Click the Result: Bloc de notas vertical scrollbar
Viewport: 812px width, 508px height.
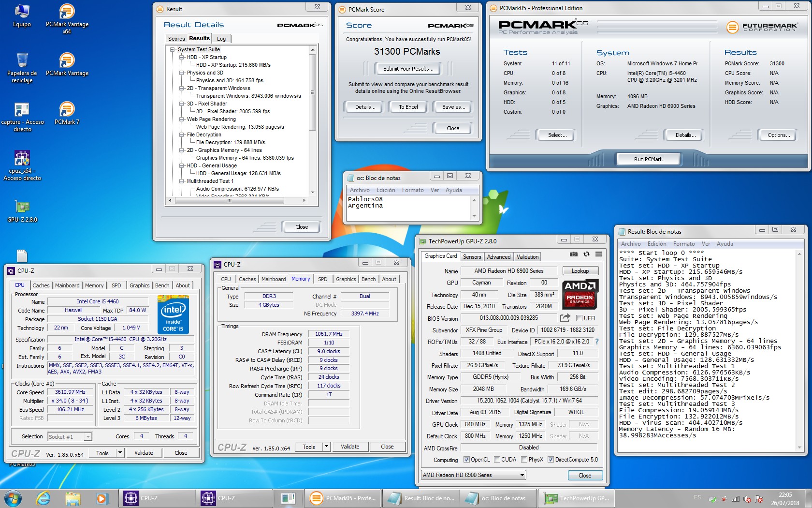pos(799,351)
